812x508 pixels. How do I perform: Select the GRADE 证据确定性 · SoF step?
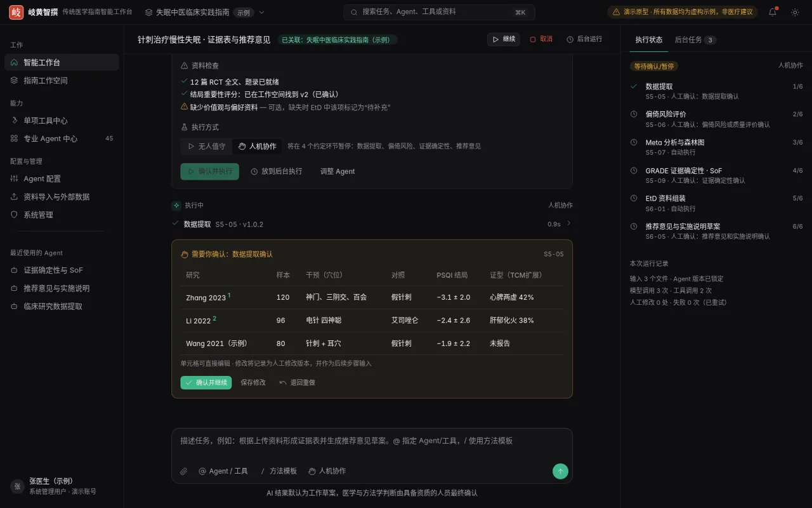[716, 175]
